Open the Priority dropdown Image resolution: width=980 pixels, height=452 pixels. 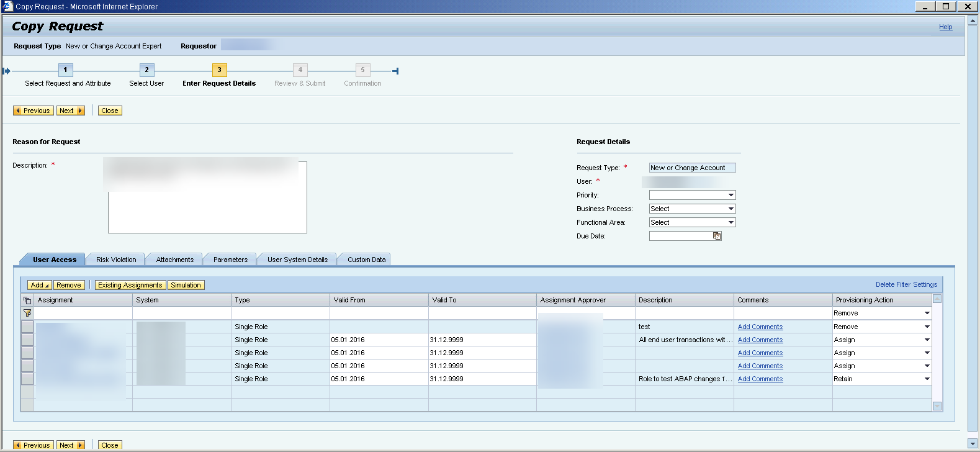pyautogui.click(x=731, y=195)
